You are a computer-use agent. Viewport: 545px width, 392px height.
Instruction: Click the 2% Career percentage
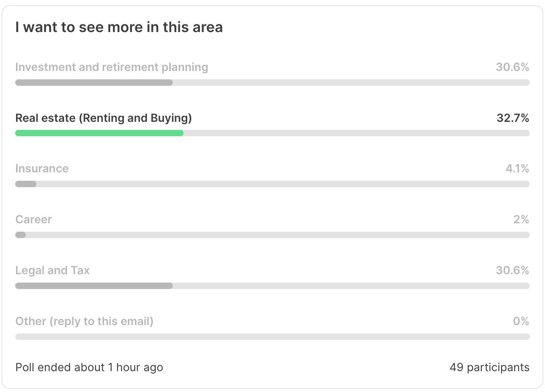tap(521, 220)
